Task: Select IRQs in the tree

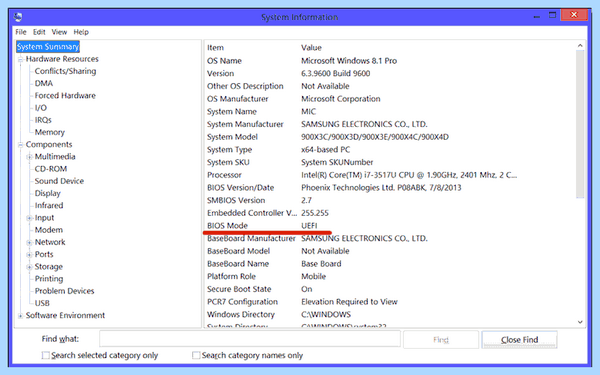Action: tap(43, 120)
